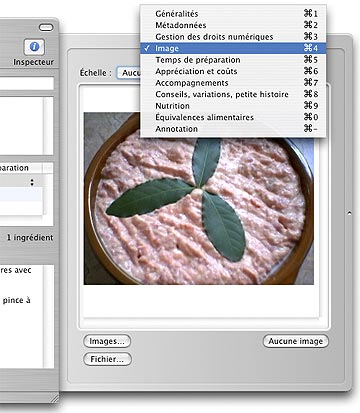
Task: Choose Annotation from the menu
Action: [x=233, y=129]
